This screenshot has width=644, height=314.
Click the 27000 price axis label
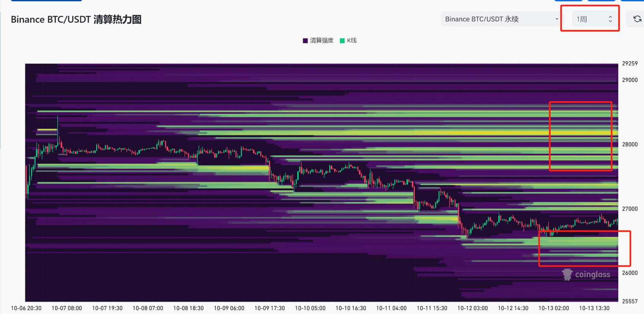[630, 209]
